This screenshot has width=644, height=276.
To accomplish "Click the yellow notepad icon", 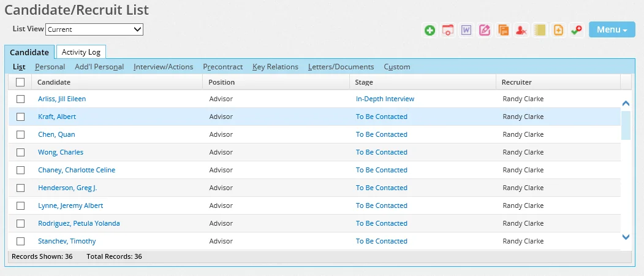I will tap(540, 30).
